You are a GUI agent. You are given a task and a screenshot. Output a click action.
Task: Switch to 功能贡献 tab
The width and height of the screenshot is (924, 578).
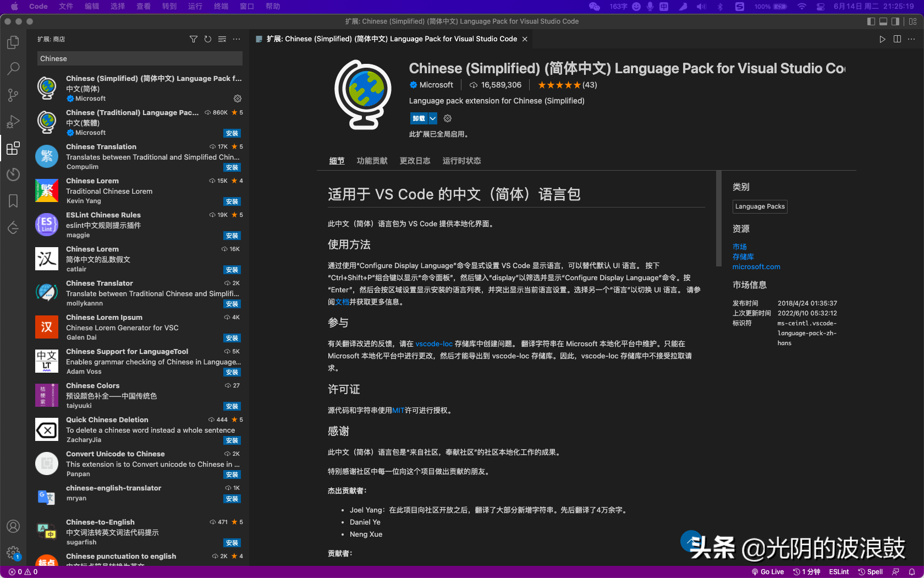[x=372, y=161]
